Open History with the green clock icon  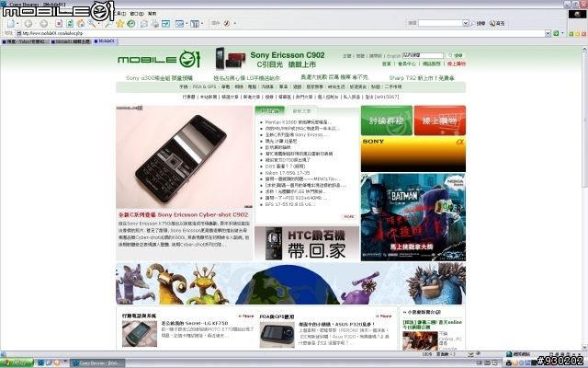(130, 24)
